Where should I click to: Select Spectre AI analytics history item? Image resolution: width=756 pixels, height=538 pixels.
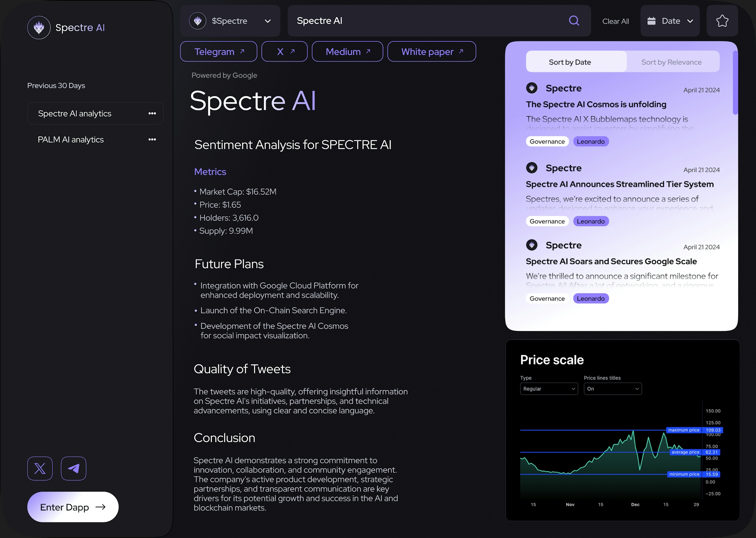point(95,113)
